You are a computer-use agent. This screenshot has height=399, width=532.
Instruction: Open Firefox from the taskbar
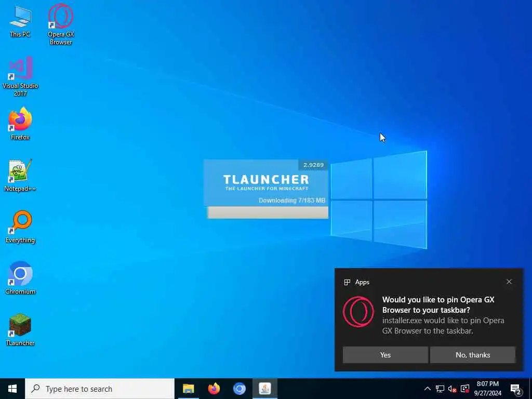pos(214,389)
